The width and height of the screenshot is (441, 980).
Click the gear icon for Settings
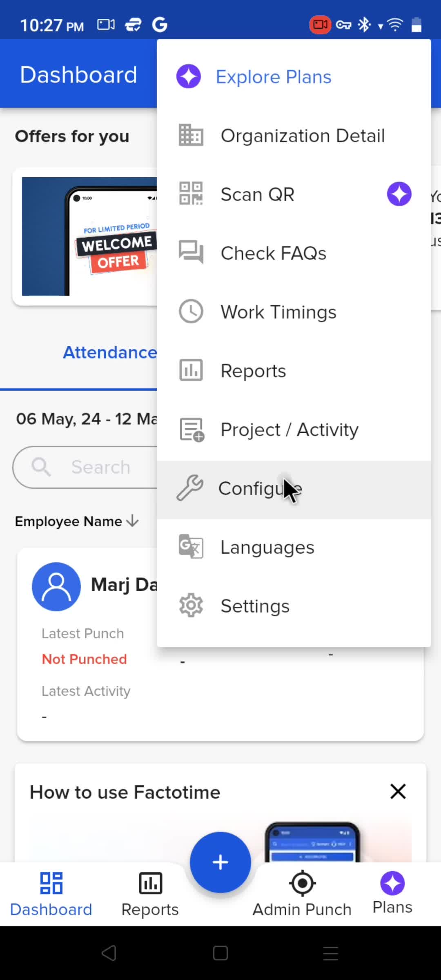pos(191,605)
